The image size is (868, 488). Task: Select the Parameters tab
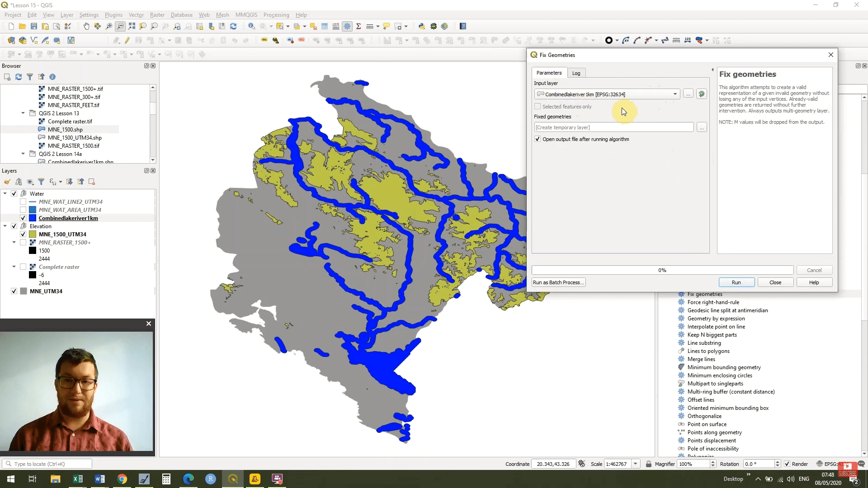(549, 73)
